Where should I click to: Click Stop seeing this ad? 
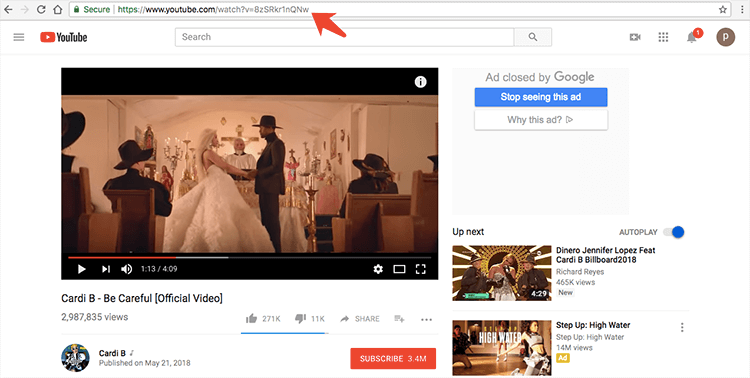pyautogui.click(x=541, y=97)
